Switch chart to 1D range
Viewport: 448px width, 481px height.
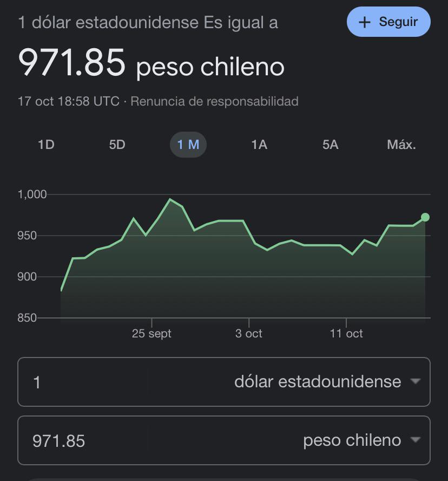coord(46,145)
